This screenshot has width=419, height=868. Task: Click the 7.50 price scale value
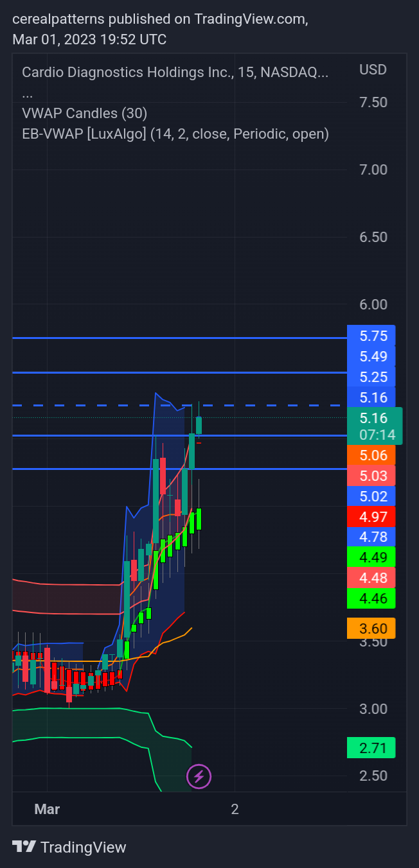point(373,102)
